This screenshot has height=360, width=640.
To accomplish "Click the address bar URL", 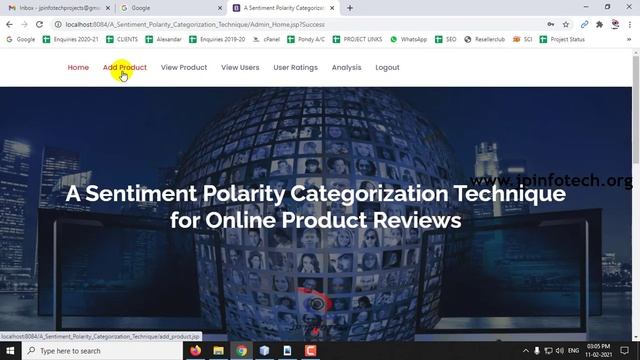I will [x=195, y=24].
